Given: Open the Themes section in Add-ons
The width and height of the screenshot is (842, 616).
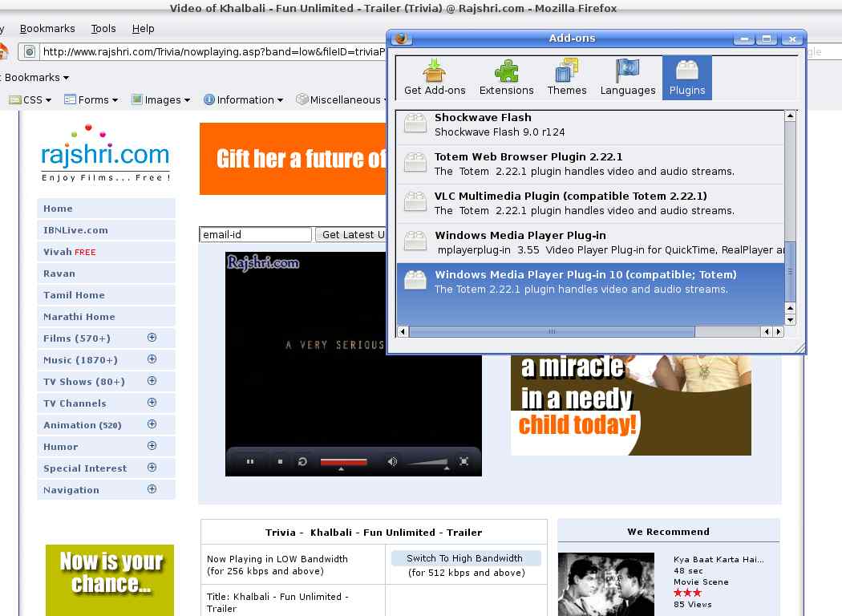Looking at the screenshot, I should tap(567, 78).
